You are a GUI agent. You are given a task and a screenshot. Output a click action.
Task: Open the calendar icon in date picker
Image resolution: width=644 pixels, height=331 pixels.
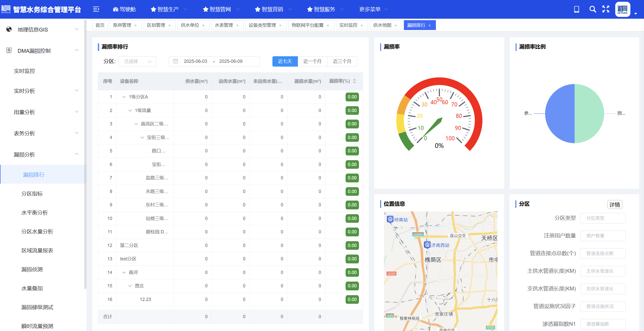[x=176, y=61]
